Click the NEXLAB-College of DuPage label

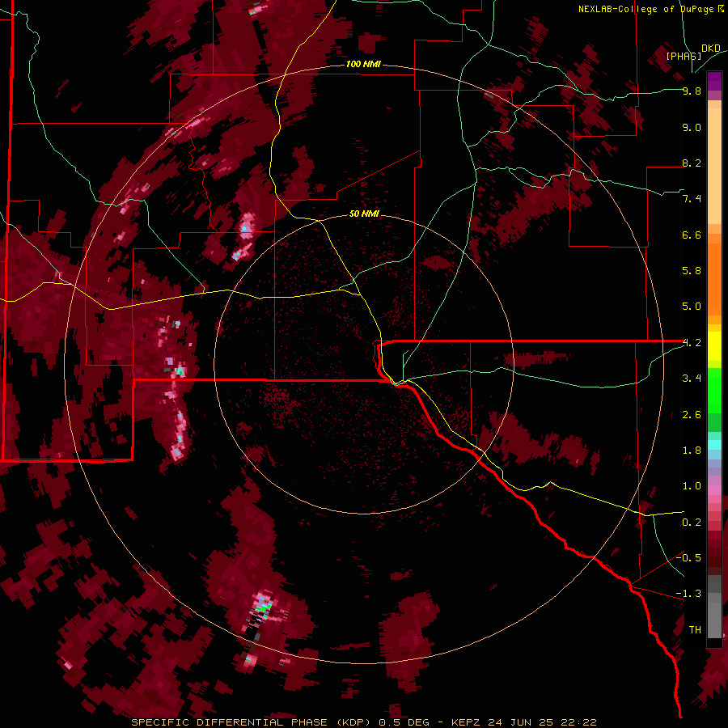click(645, 9)
